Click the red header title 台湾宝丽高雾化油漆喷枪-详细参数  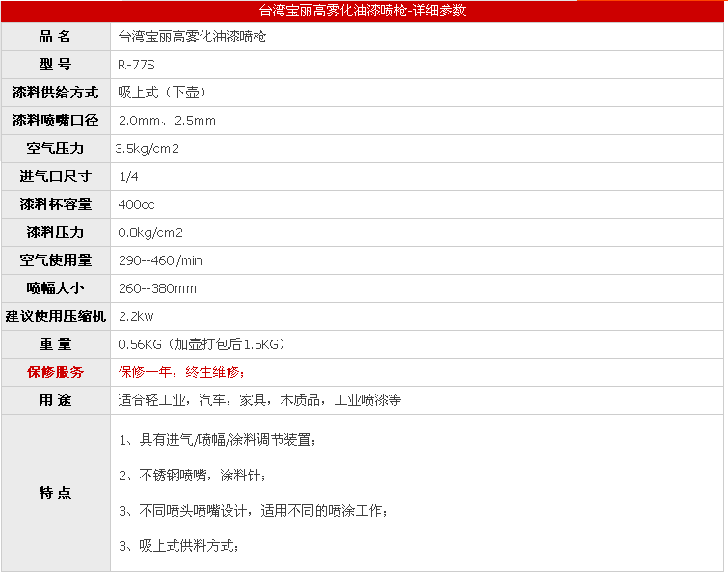(x=363, y=11)
